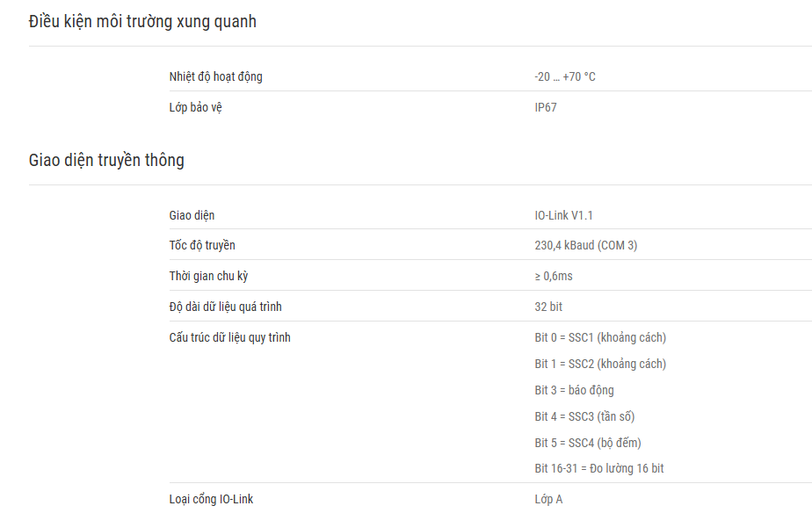Click the 'Điều kiện môi trường xung quanh' heading
Viewport: 812px width, 513px height.
pyautogui.click(x=142, y=22)
